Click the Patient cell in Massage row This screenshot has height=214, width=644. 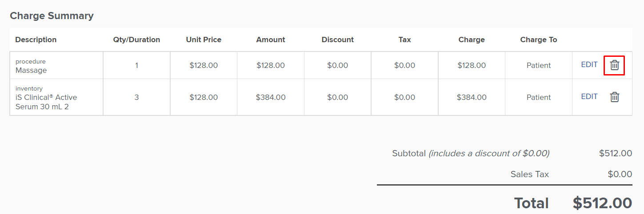tap(539, 65)
